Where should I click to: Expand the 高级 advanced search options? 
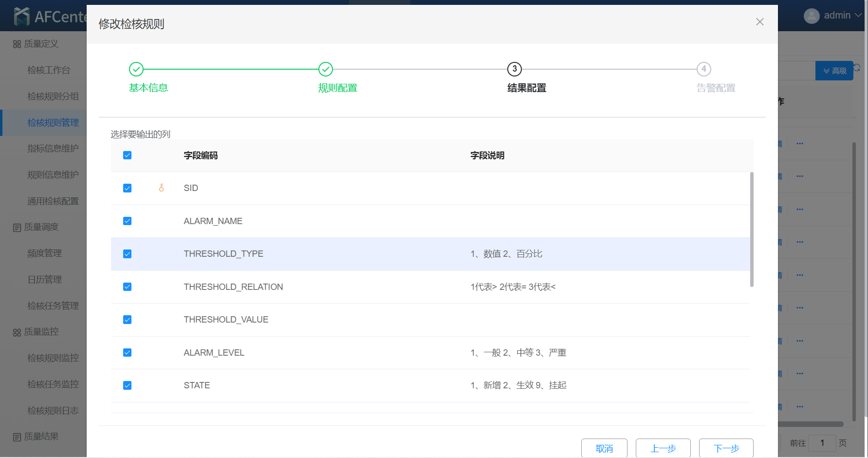(834, 71)
